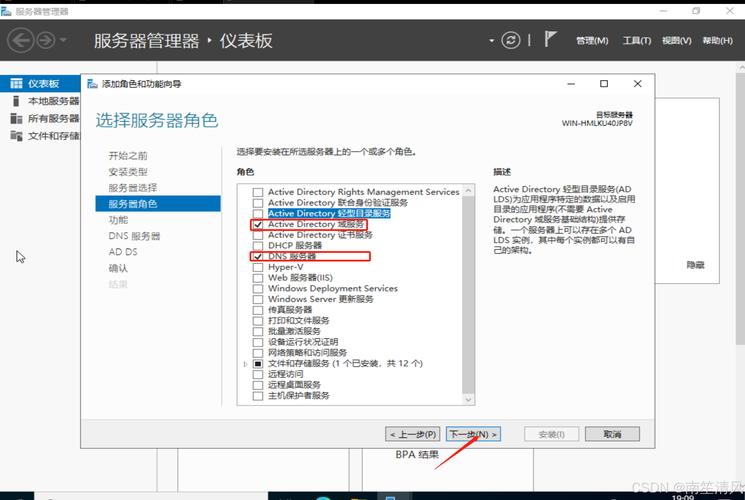This screenshot has width=745, height=500.
Task: Click the 安装(I) install button
Action: (x=552, y=434)
